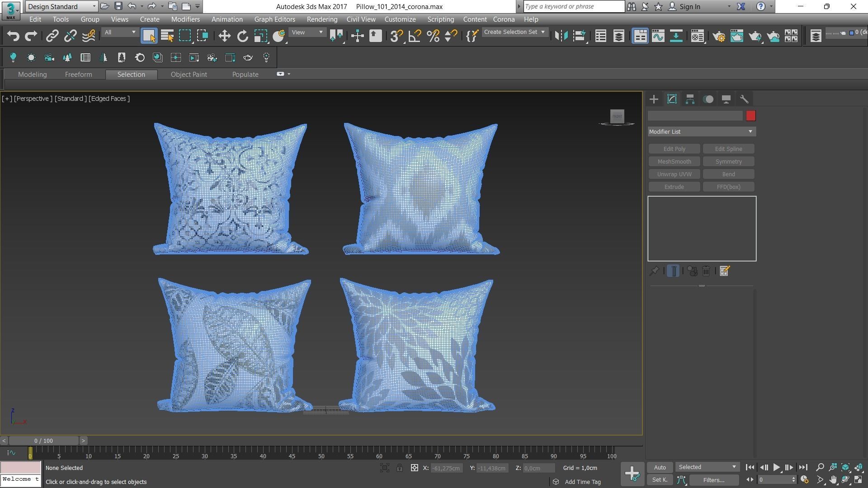Select the Select and Move tool
868x488 pixels.
(x=224, y=36)
